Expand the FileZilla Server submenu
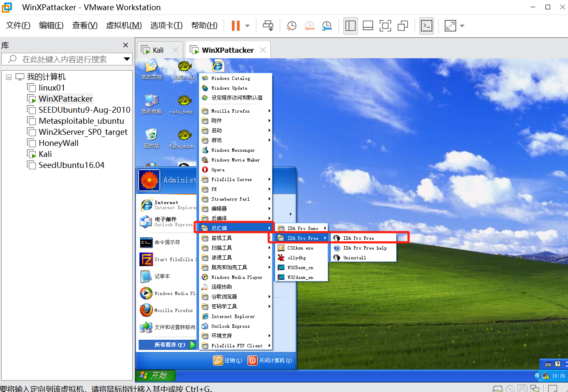 pyautogui.click(x=236, y=179)
